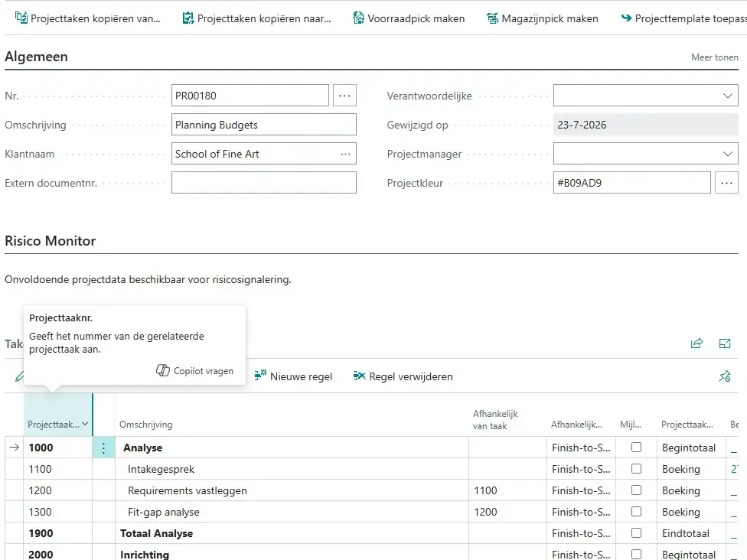The width and height of the screenshot is (747, 560).
Task: Toggle milestone checkbox for Analyse row
Action: click(x=636, y=447)
